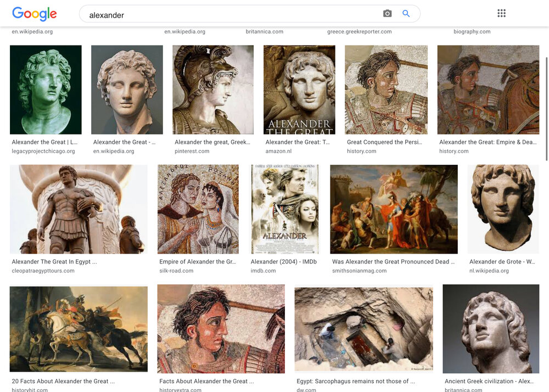Open search by image camera icon

pyautogui.click(x=387, y=14)
